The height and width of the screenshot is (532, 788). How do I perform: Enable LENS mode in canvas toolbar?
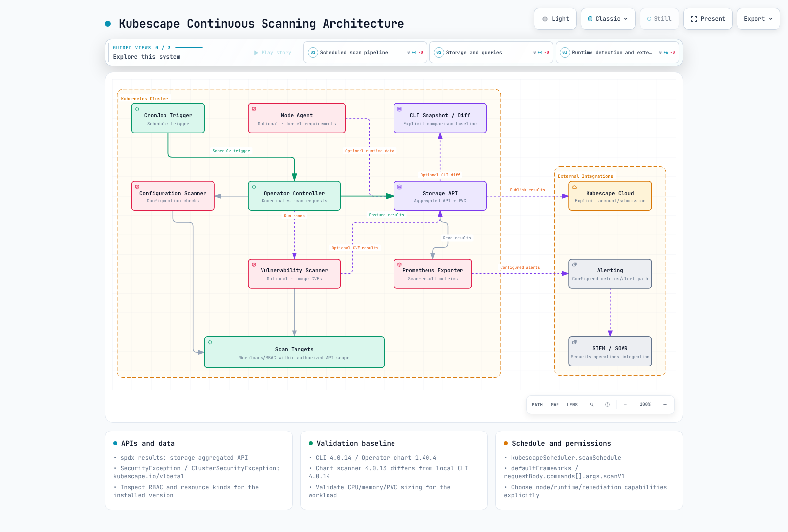[572, 405]
